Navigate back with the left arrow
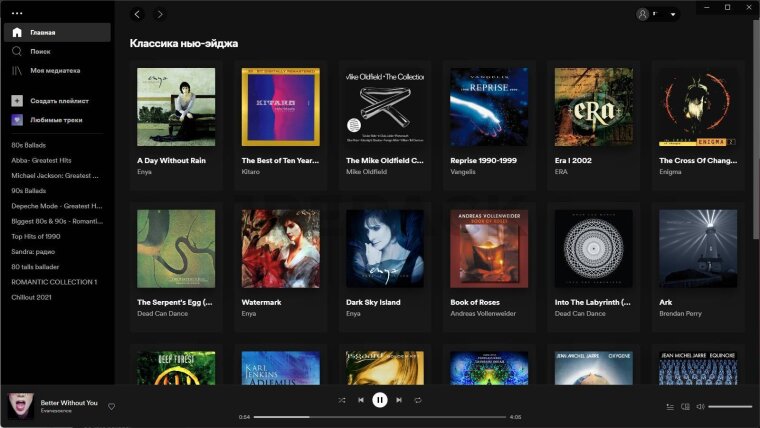 coord(137,14)
